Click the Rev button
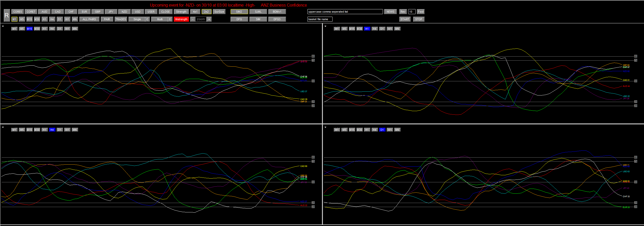The image size is (644, 226). click(x=403, y=12)
